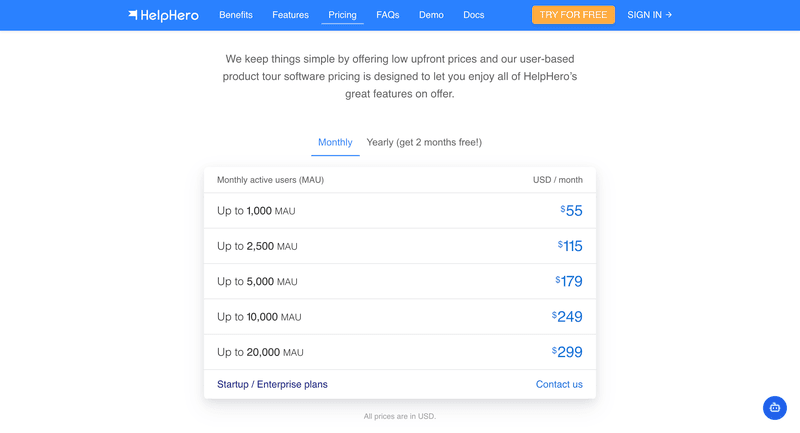
Task: Select the Yearly pricing tab
Action: pos(424,142)
